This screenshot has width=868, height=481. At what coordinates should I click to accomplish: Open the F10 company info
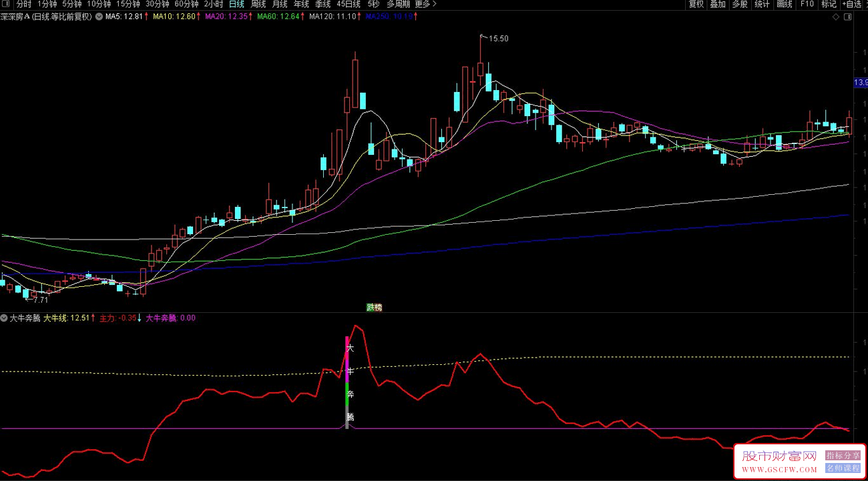point(807,4)
